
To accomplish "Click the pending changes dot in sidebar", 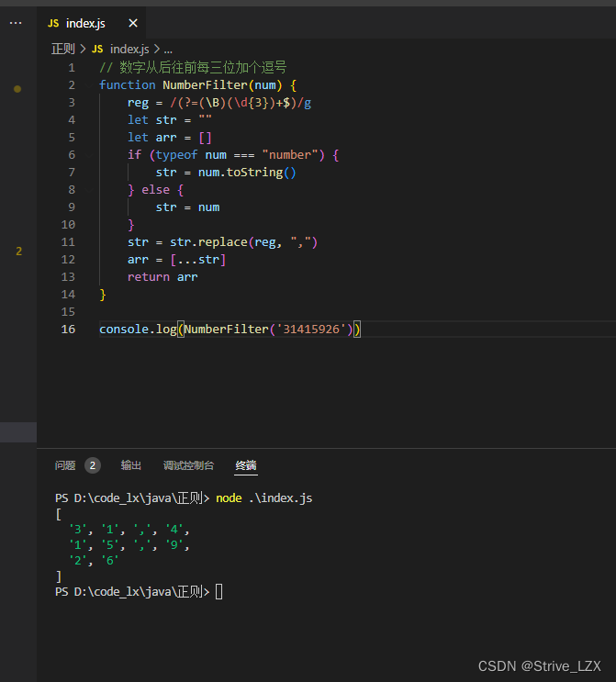I will (17, 89).
